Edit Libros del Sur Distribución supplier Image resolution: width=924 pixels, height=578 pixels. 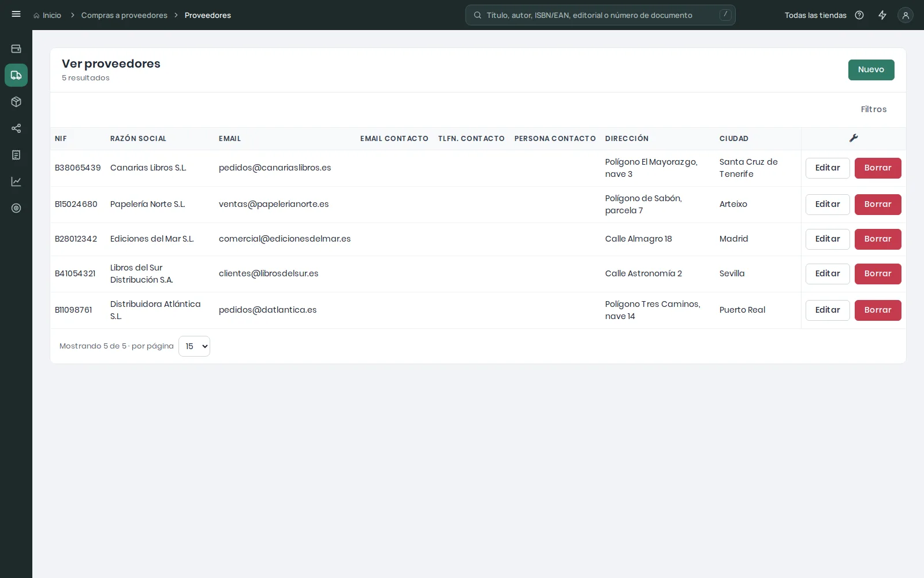click(x=828, y=274)
